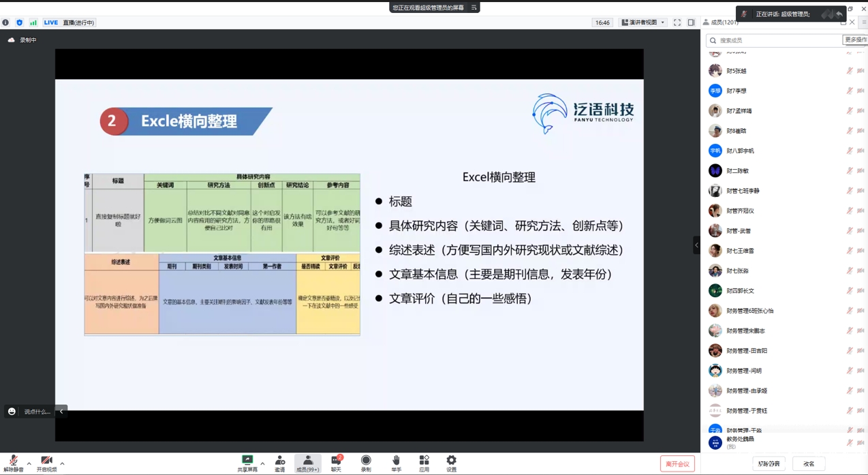Expand video options arrow beside camera
This screenshot has height=475, width=868.
(x=62, y=463)
